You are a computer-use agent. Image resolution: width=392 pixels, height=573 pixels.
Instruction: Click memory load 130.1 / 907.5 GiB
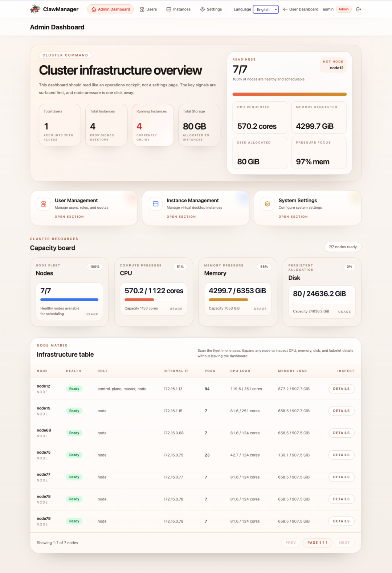(294, 455)
